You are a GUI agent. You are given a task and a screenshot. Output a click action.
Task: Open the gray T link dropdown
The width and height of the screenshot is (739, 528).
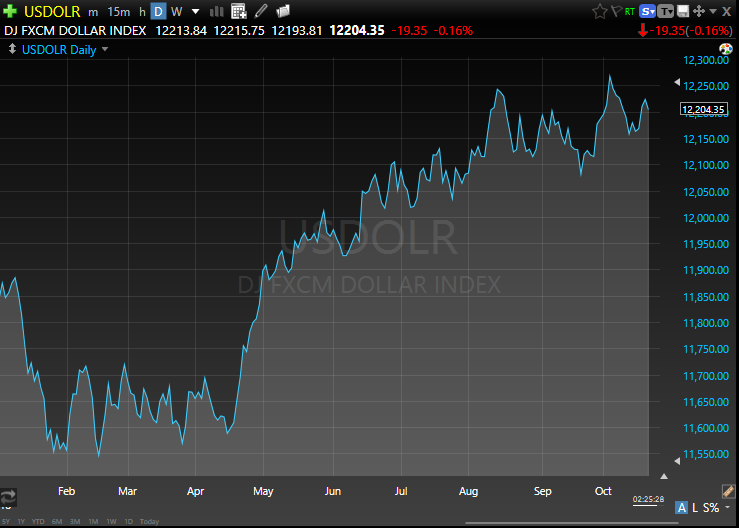[665, 11]
